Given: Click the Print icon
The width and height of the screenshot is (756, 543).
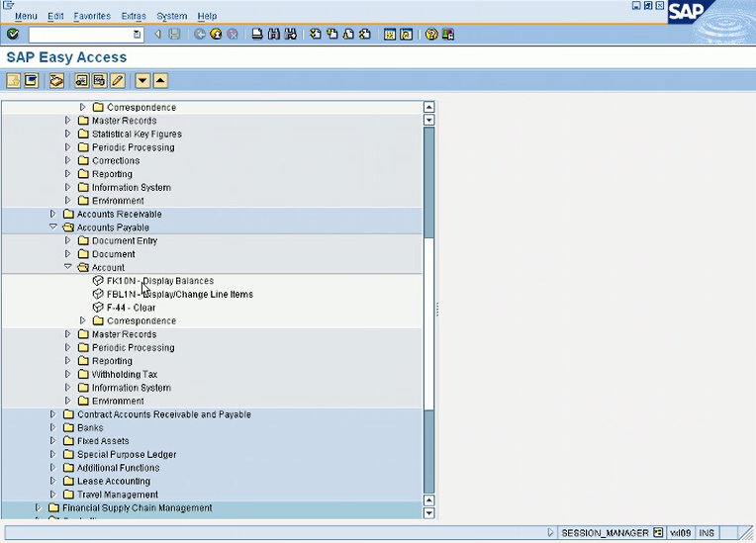Looking at the screenshot, I should pos(257,35).
